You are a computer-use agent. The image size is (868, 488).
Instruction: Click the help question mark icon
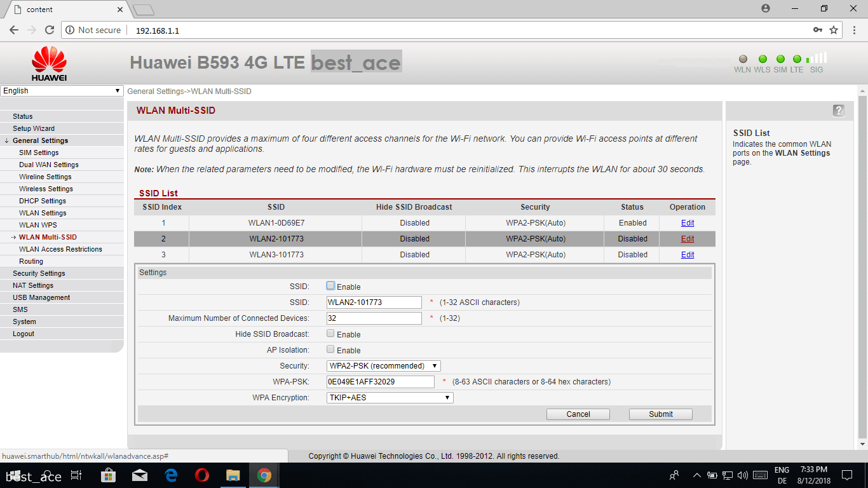coord(839,111)
